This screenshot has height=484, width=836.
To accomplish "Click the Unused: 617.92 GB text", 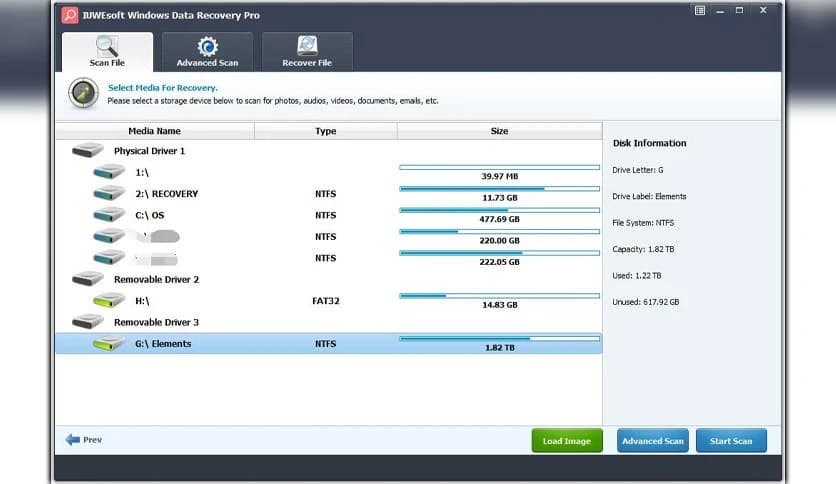I will (x=646, y=302).
